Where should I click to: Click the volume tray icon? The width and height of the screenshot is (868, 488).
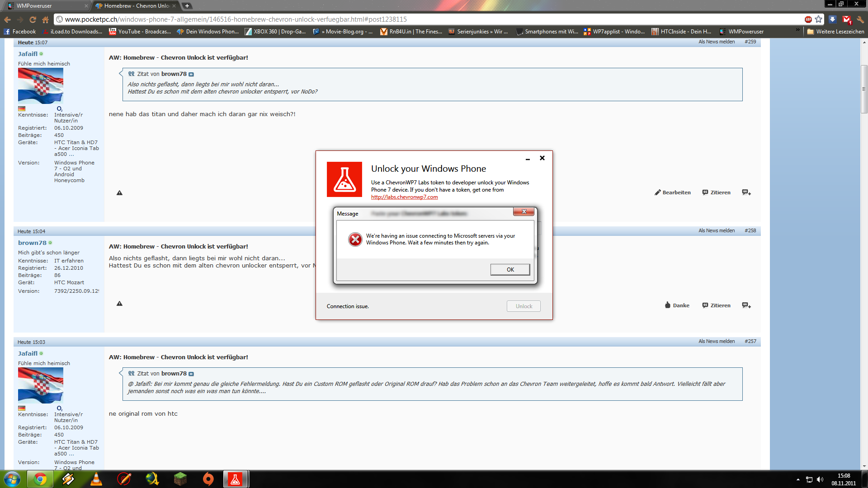coord(820,479)
